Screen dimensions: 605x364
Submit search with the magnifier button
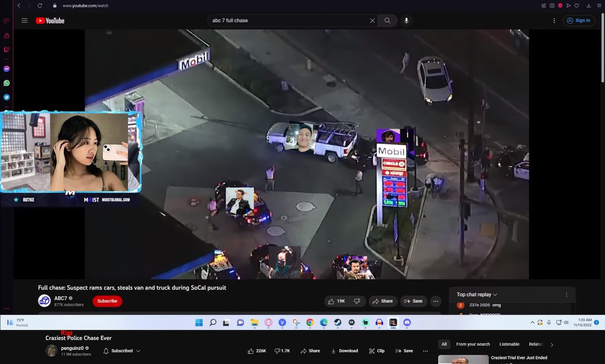click(x=387, y=21)
